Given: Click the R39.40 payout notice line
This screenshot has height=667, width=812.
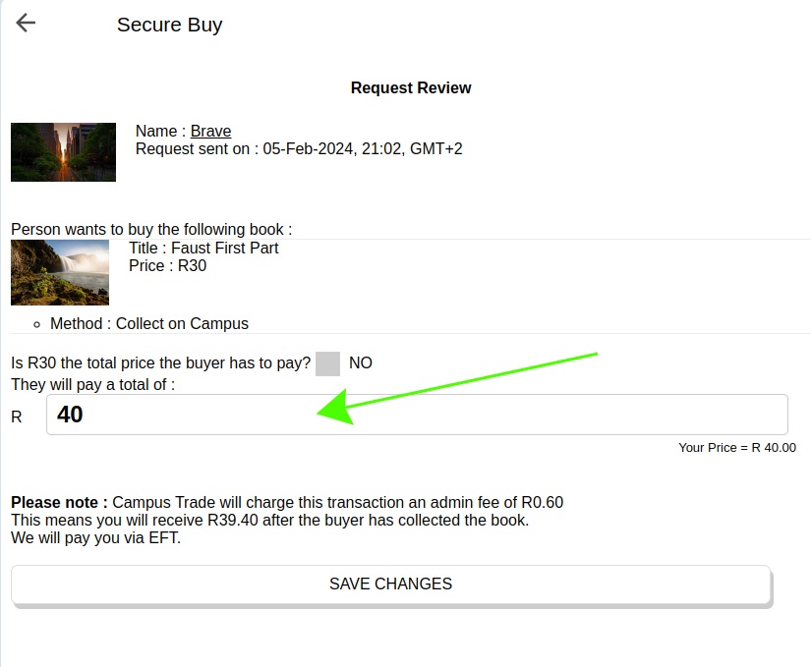Looking at the screenshot, I should tap(269, 521).
